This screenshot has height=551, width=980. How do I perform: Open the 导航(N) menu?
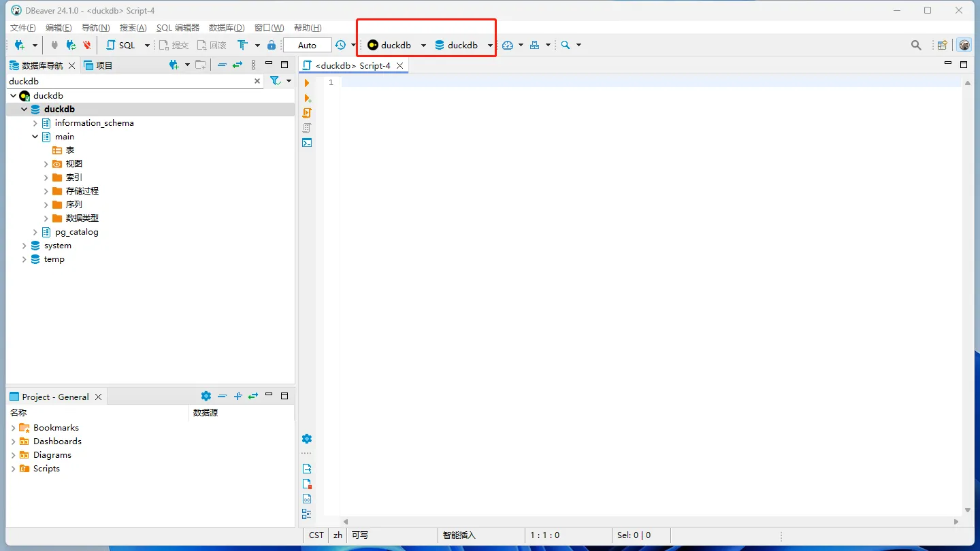coord(95,27)
